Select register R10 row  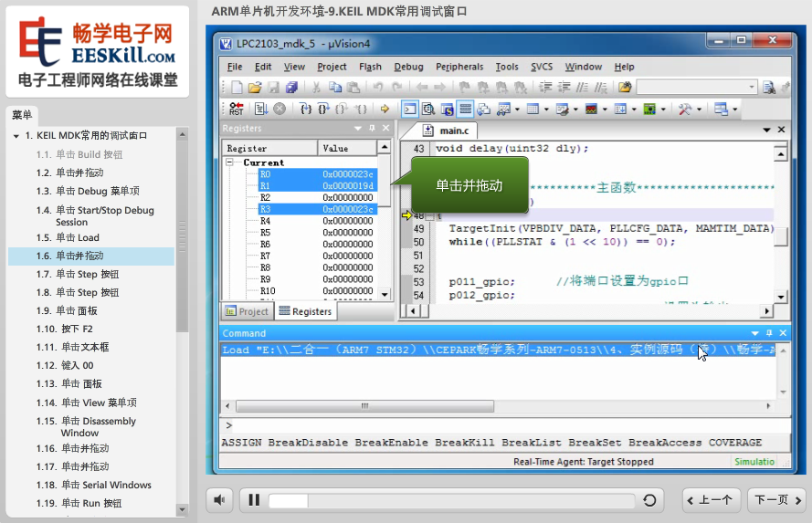point(317,291)
